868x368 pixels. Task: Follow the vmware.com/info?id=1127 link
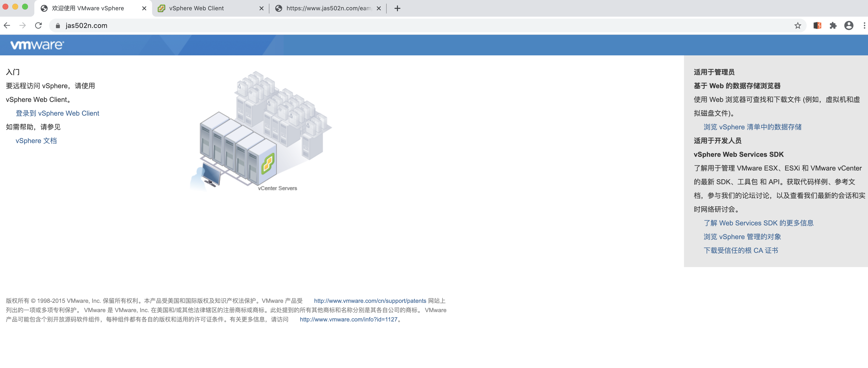tap(349, 319)
